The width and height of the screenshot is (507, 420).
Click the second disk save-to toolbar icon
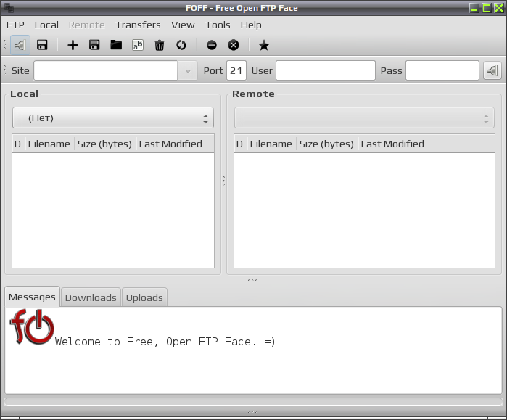[94, 45]
